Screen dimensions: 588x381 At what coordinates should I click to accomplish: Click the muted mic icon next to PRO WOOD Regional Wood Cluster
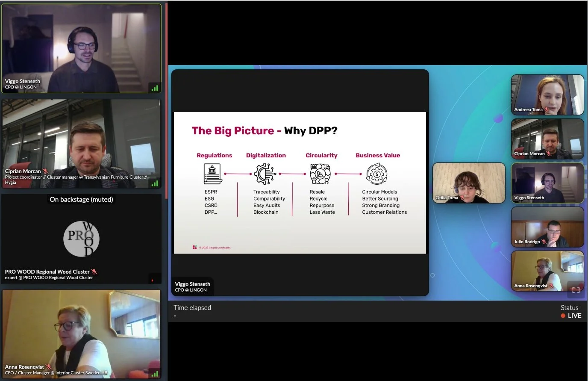pyautogui.click(x=94, y=272)
